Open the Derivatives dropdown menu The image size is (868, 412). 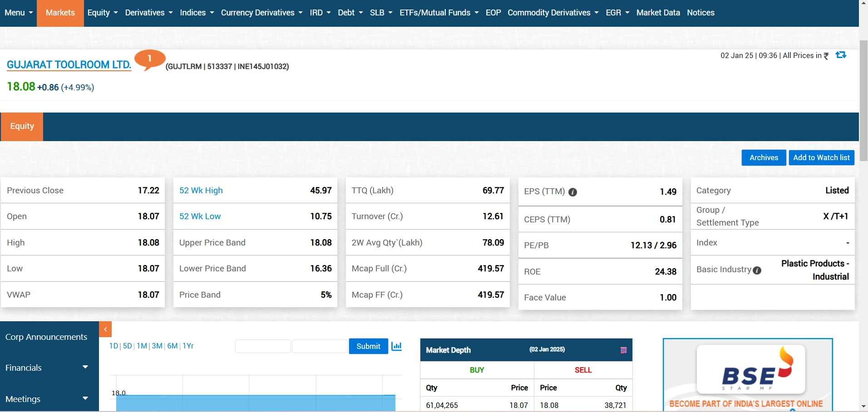tap(149, 13)
